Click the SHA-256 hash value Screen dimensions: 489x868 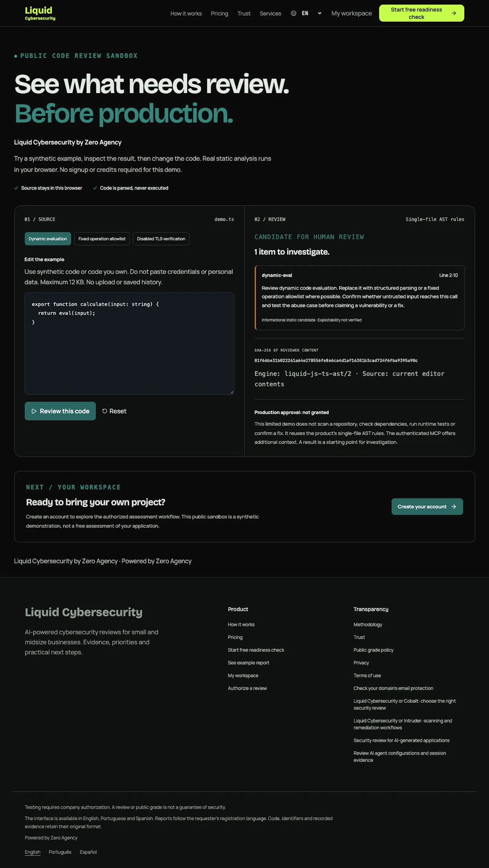pyautogui.click(x=336, y=360)
